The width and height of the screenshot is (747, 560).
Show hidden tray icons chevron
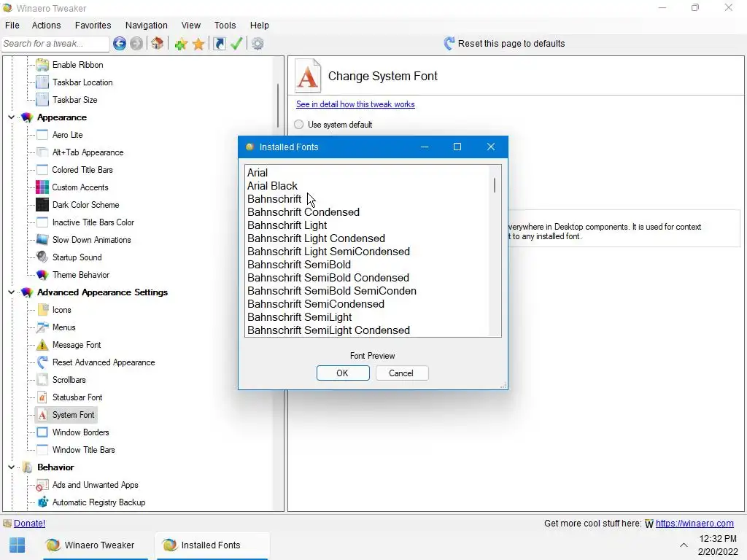click(684, 545)
